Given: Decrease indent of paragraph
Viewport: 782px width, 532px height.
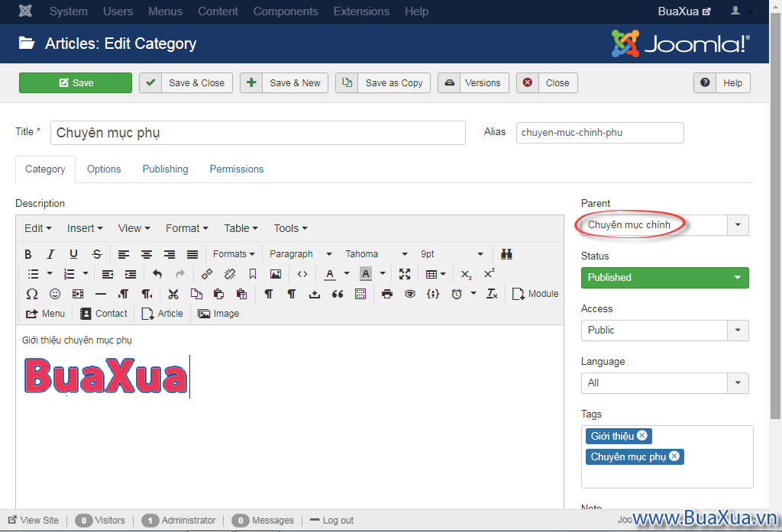Looking at the screenshot, I should (107, 274).
